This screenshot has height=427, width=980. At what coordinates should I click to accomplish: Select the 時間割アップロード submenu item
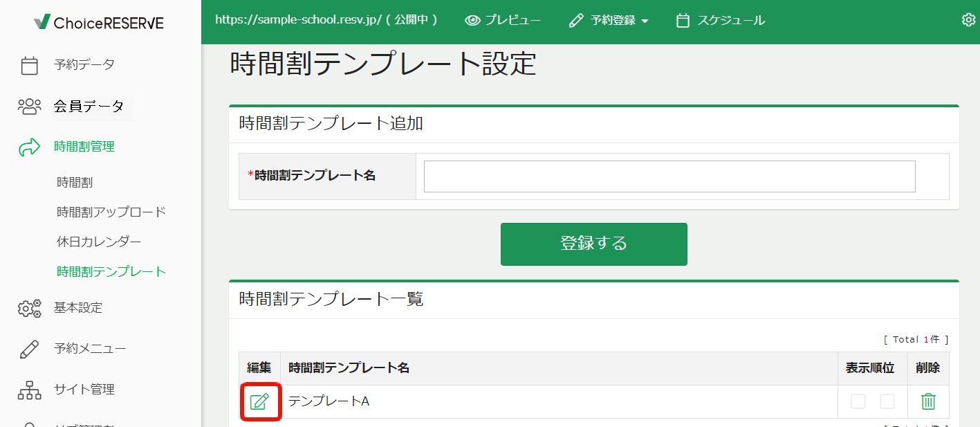[x=111, y=212]
